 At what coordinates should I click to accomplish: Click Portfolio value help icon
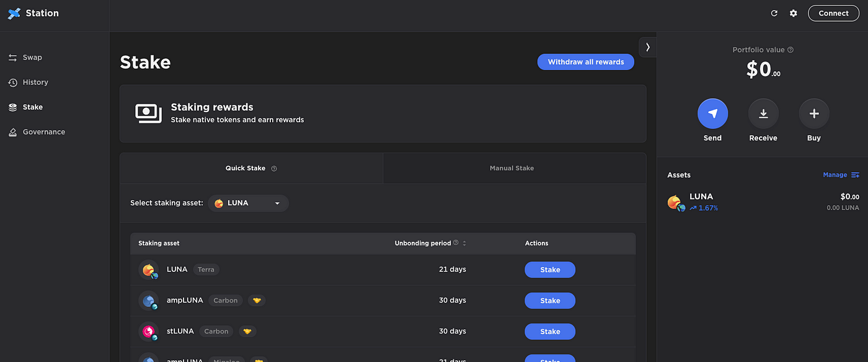pyautogui.click(x=790, y=50)
